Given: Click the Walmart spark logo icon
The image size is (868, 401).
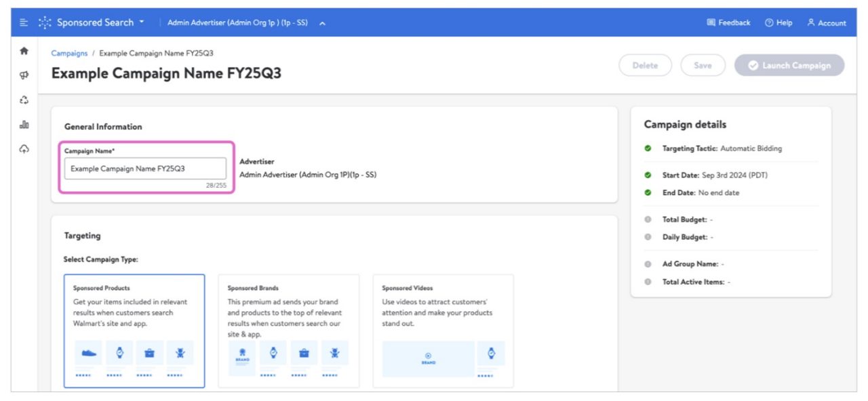Looking at the screenshot, I should pos(45,23).
